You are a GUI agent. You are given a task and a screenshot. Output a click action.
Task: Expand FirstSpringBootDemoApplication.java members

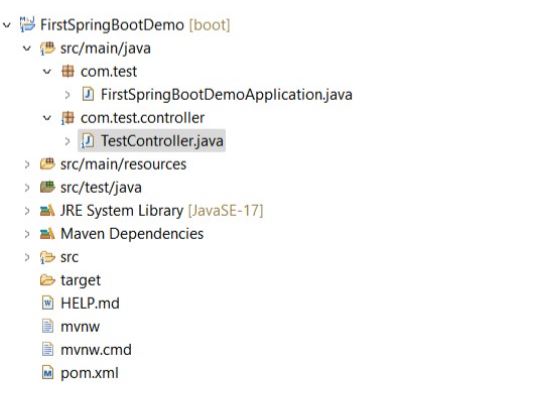click(x=67, y=95)
